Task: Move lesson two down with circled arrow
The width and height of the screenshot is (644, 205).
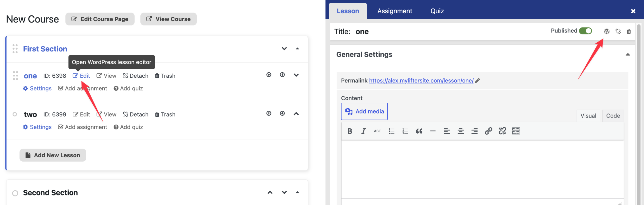Action: point(282,113)
